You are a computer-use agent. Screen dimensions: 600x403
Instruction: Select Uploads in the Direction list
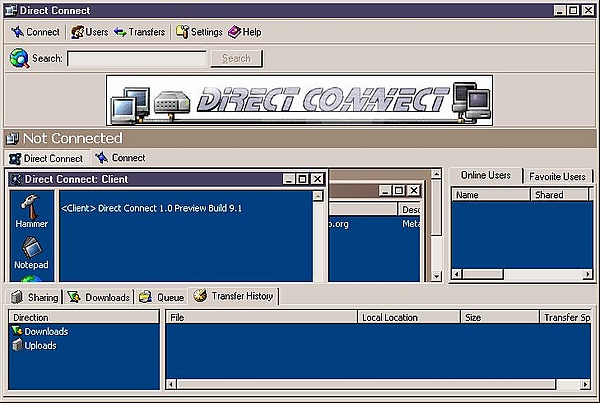(x=40, y=346)
